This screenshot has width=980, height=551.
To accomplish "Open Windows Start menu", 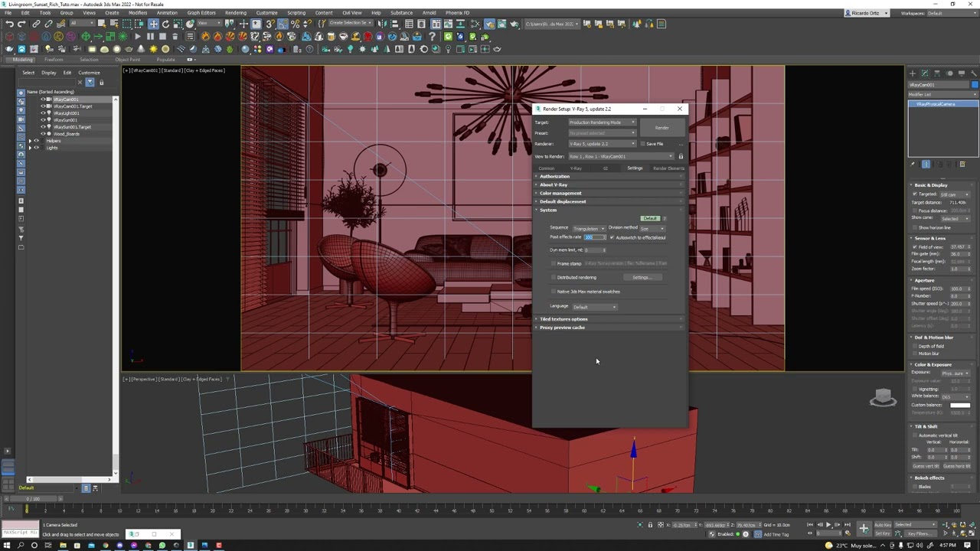I will (x=8, y=545).
